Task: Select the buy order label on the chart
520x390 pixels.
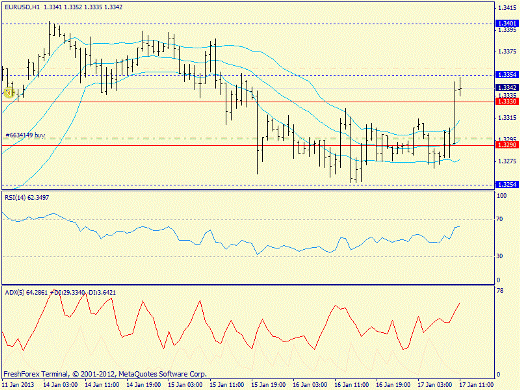Action: point(25,135)
